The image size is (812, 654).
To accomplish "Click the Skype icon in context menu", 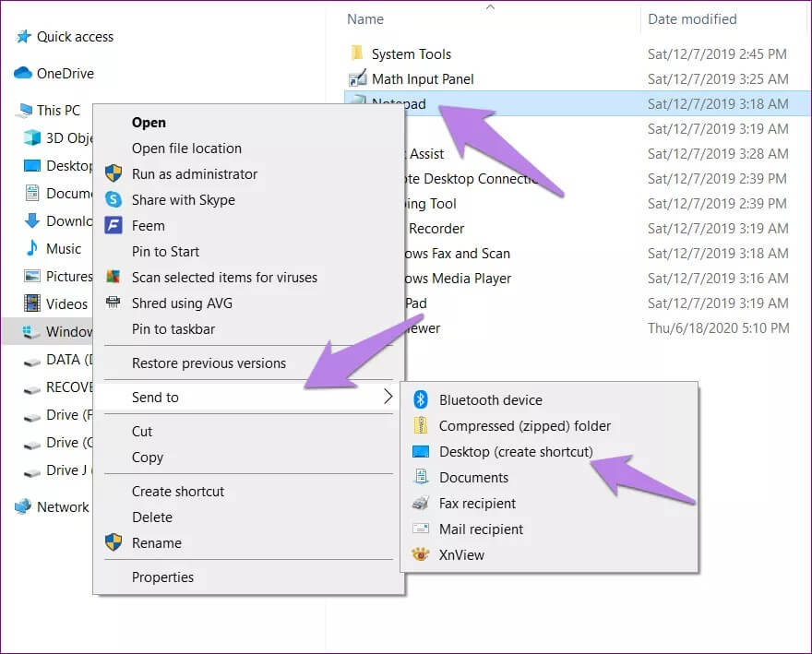I will coord(113,199).
